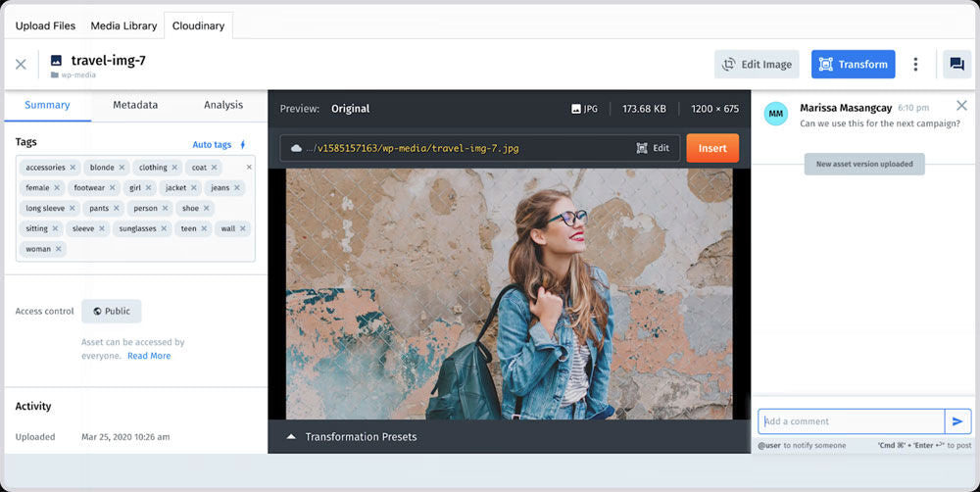Open the Edit Image editor
The width and height of the screenshot is (980, 492).
click(757, 65)
